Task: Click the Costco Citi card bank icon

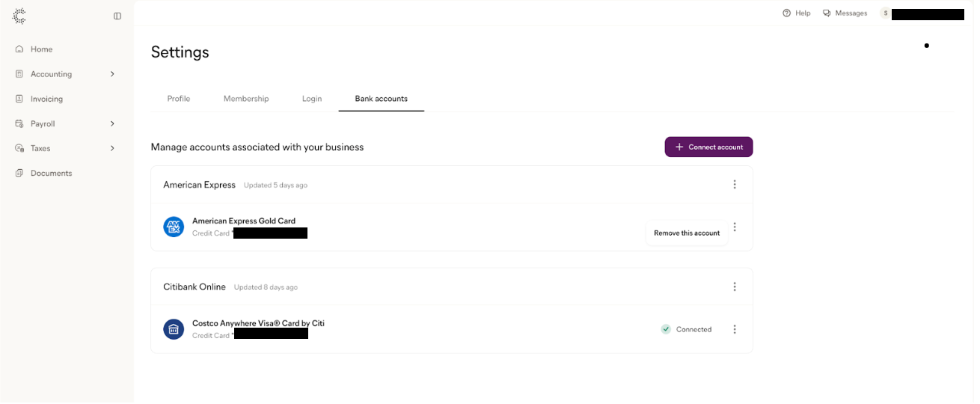Action: click(x=174, y=329)
